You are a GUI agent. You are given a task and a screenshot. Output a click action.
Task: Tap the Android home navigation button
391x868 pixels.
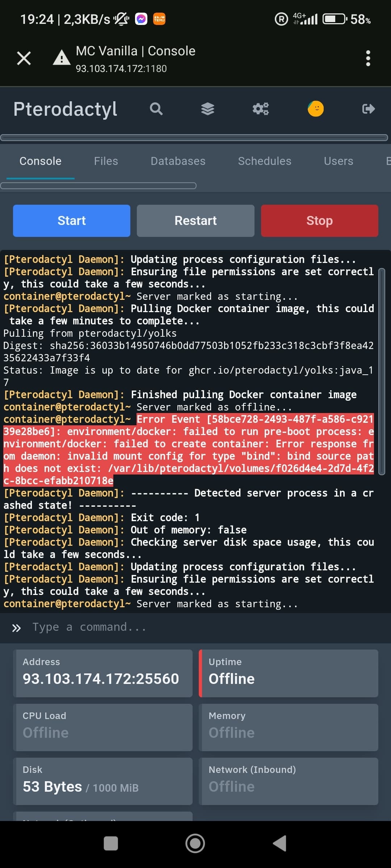[x=195, y=843]
